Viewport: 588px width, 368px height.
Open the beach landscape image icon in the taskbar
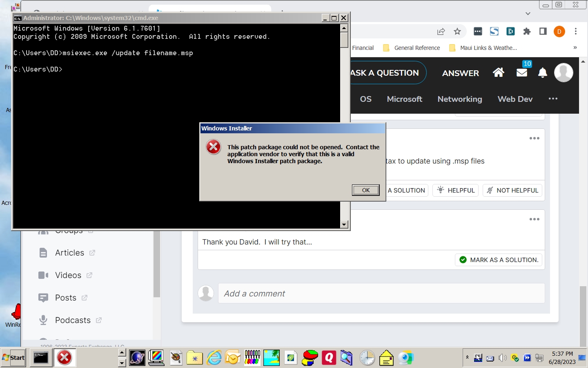click(271, 358)
